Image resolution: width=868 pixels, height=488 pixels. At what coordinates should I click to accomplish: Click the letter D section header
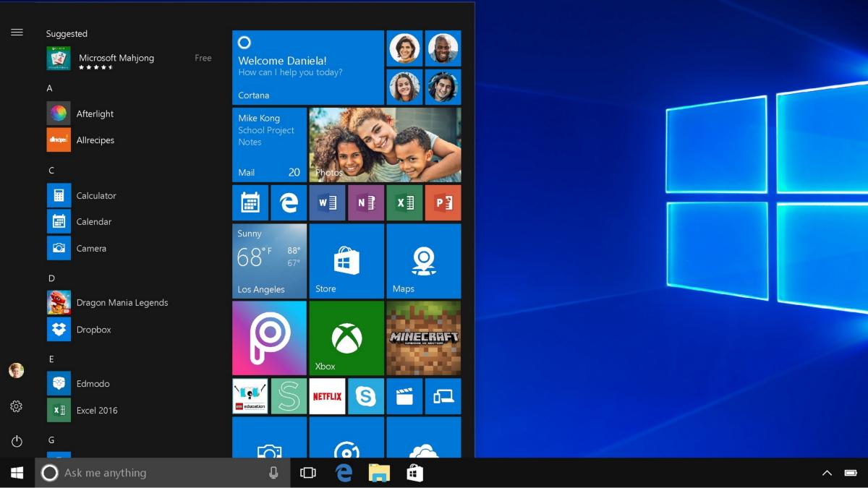coord(51,278)
